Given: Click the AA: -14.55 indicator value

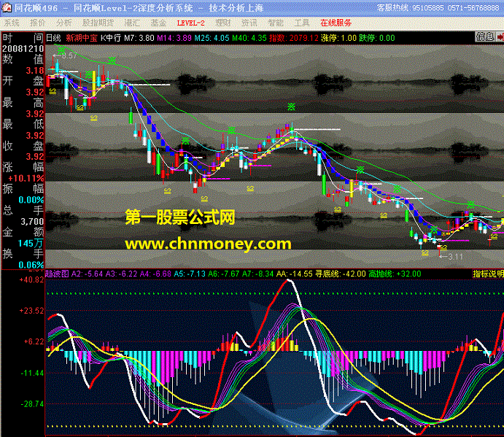Looking at the screenshot, I should (x=295, y=274).
